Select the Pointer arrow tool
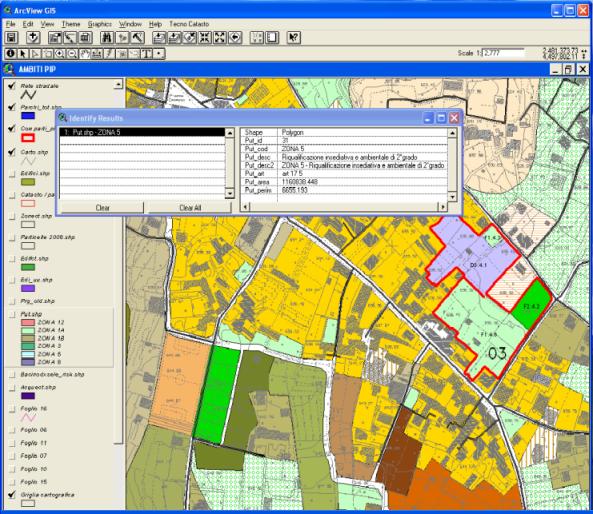593x514 pixels. click(23, 54)
